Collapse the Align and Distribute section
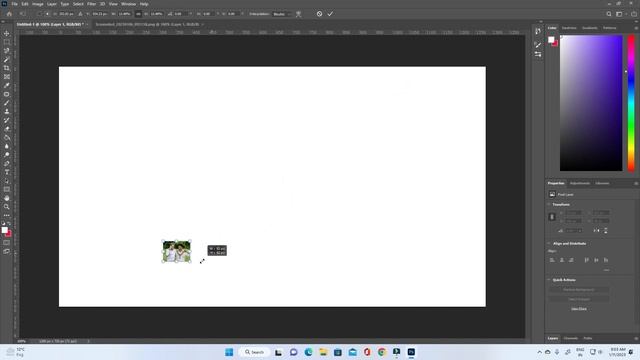This screenshot has height=360, width=640. [549, 243]
